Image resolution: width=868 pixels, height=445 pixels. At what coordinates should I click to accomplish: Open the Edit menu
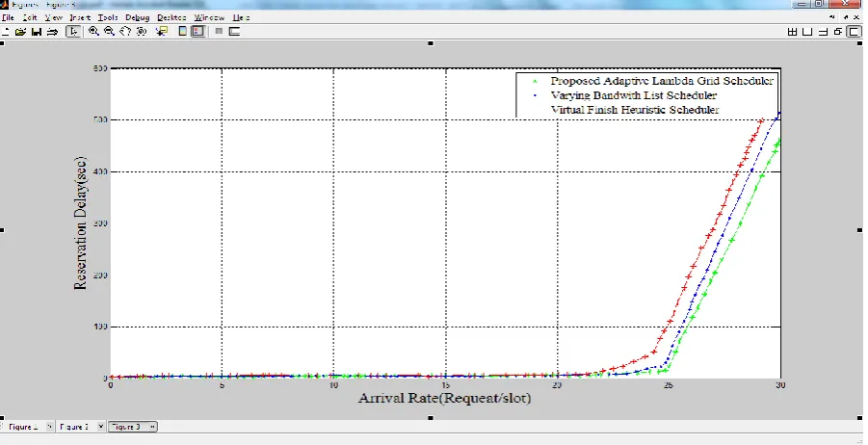click(x=29, y=17)
